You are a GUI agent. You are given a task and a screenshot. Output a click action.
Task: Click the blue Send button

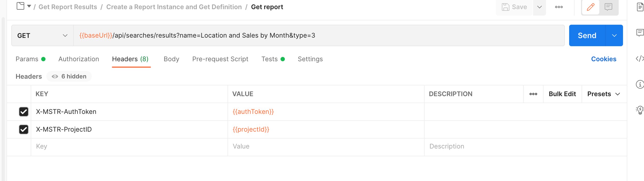pos(587,36)
